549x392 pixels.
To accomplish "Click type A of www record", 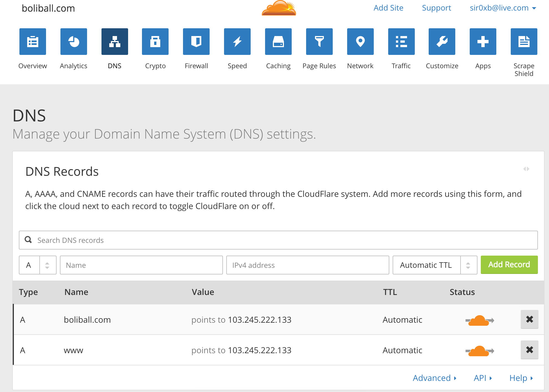I will click(23, 350).
